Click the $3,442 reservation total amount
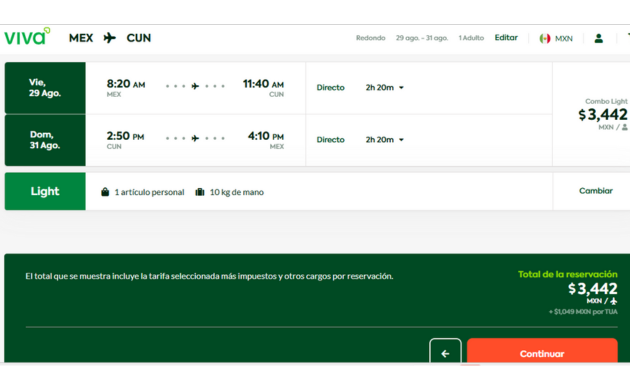 pos(593,289)
